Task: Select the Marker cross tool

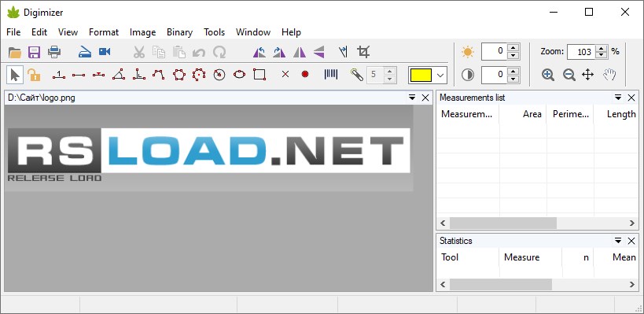Action: [x=285, y=75]
